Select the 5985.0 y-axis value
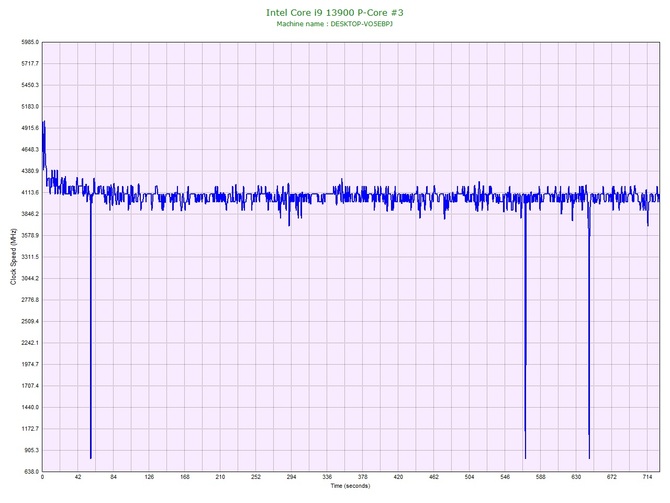 point(30,42)
